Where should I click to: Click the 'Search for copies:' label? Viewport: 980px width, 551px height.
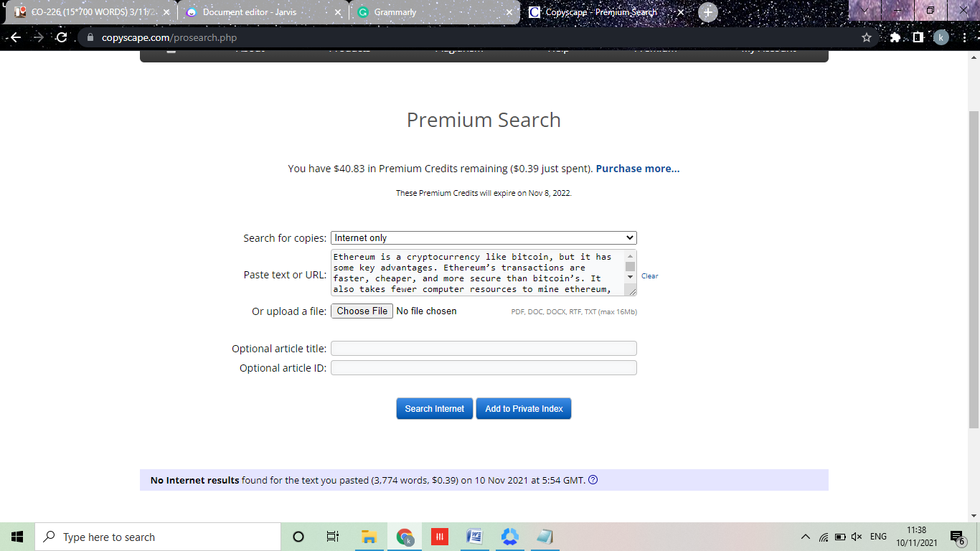tap(285, 238)
